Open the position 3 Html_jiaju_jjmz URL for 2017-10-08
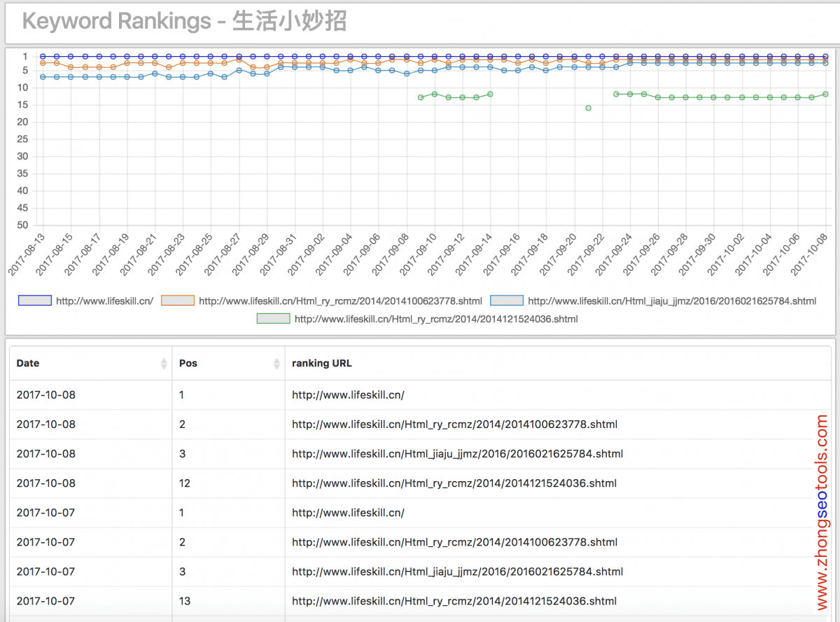Viewport: 840px width, 622px height. pos(457,454)
